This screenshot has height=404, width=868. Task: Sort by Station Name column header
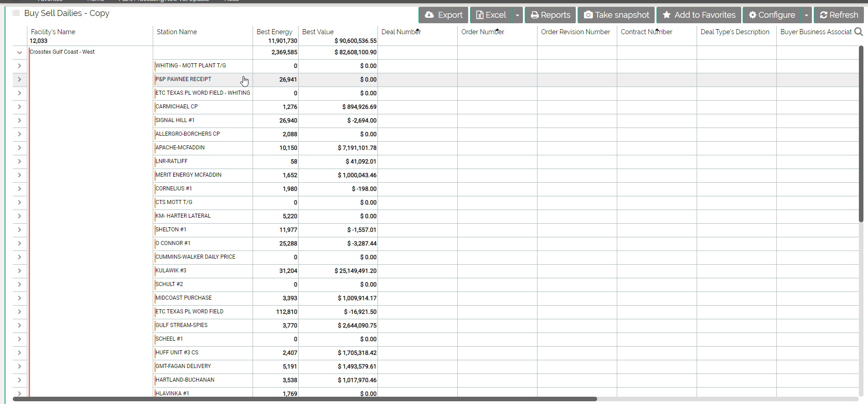(177, 32)
